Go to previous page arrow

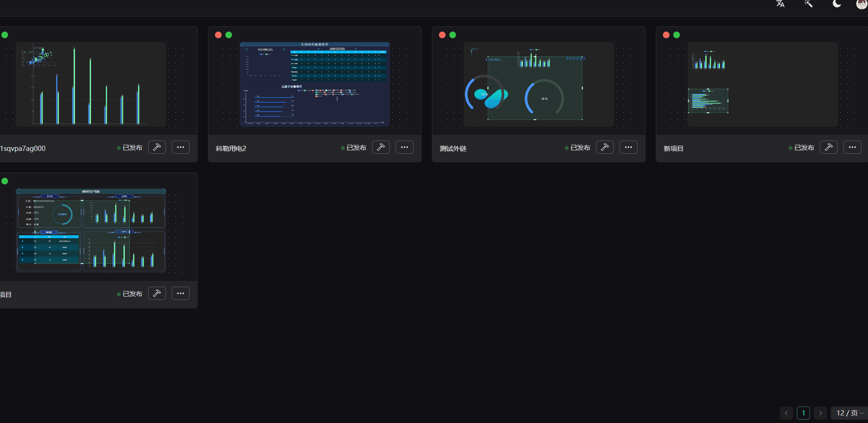(x=786, y=413)
